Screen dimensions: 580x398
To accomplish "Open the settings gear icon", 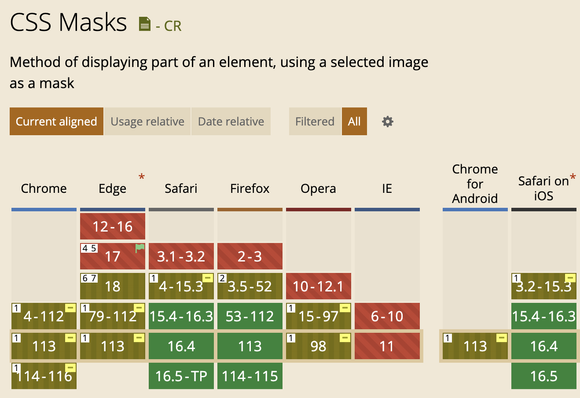I will click(x=387, y=121).
